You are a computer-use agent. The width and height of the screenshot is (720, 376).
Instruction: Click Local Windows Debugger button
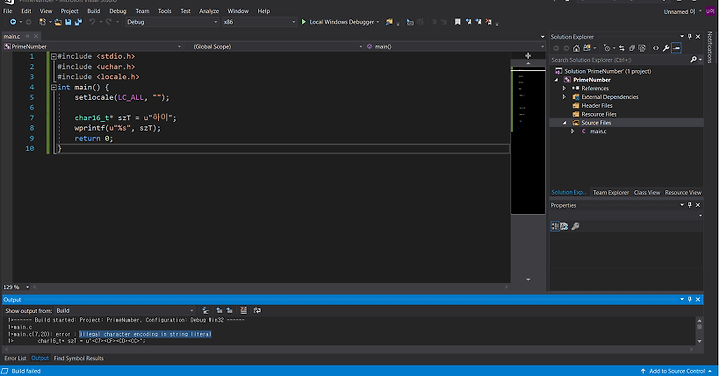pyautogui.click(x=341, y=22)
